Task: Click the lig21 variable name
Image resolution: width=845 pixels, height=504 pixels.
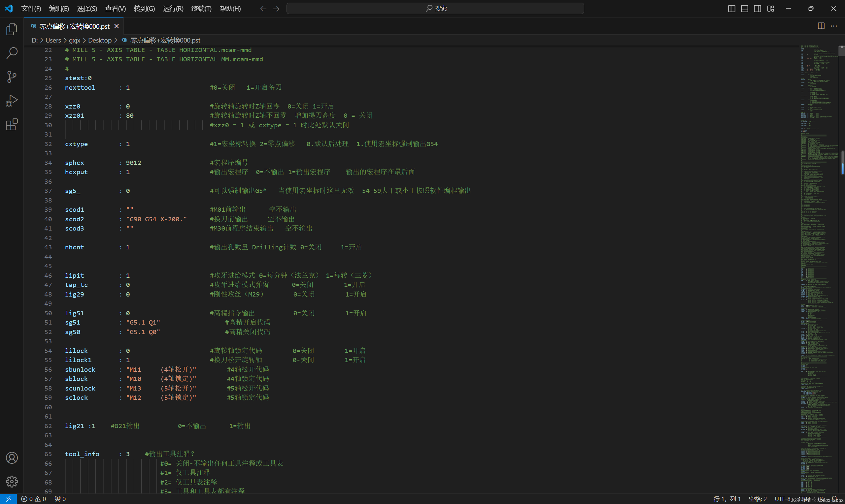Action: pyautogui.click(x=74, y=426)
